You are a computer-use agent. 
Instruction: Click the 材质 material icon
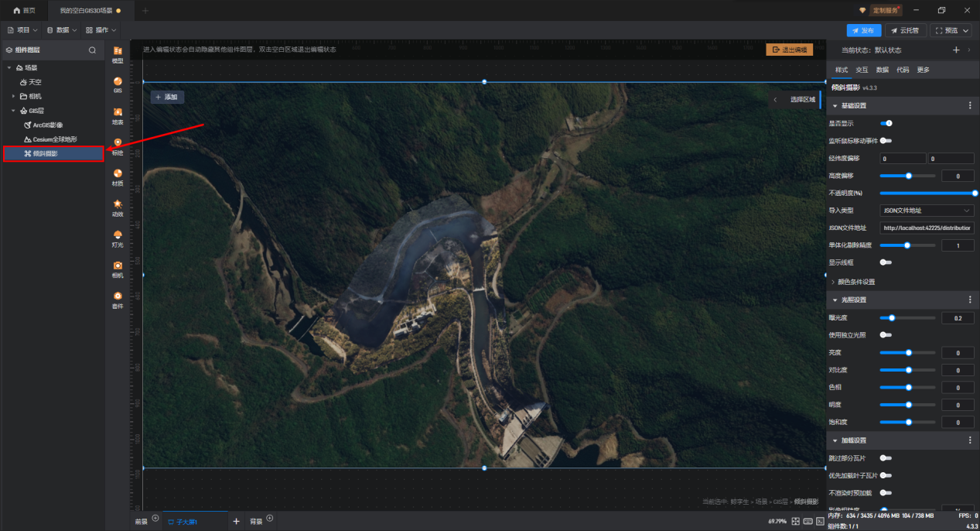[118, 177]
